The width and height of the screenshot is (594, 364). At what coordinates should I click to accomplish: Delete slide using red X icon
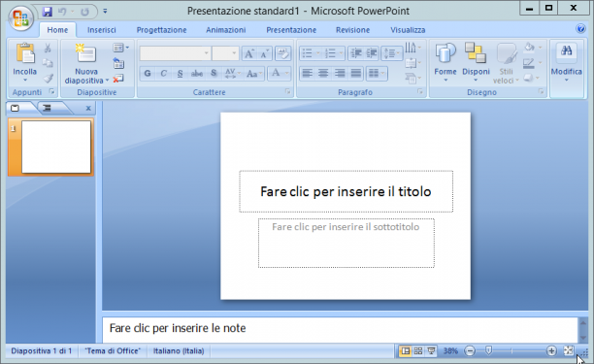118,79
